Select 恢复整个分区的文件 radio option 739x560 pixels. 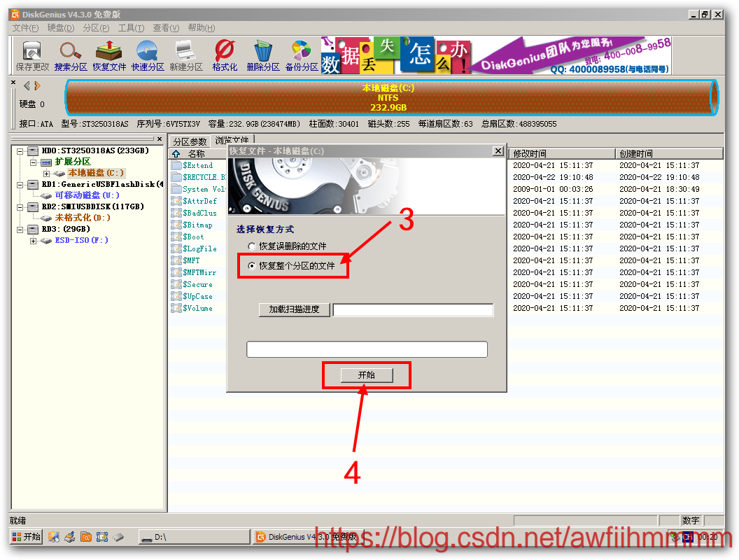pyautogui.click(x=252, y=266)
